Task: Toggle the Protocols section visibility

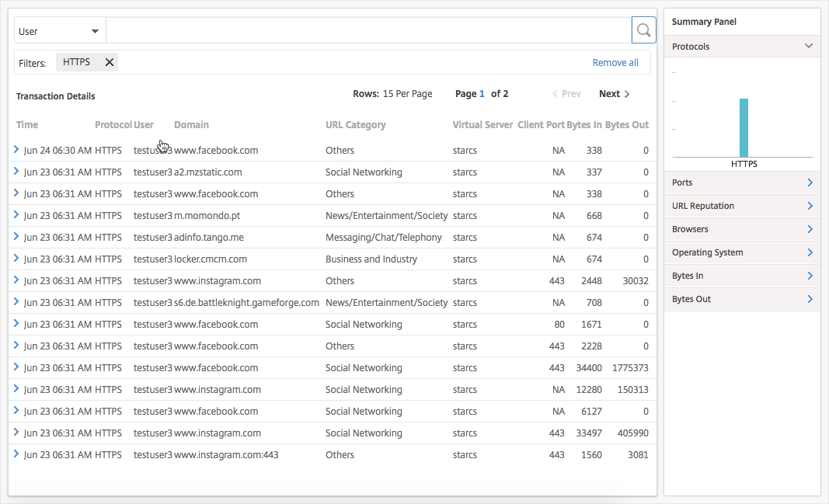Action: point(809,46)
